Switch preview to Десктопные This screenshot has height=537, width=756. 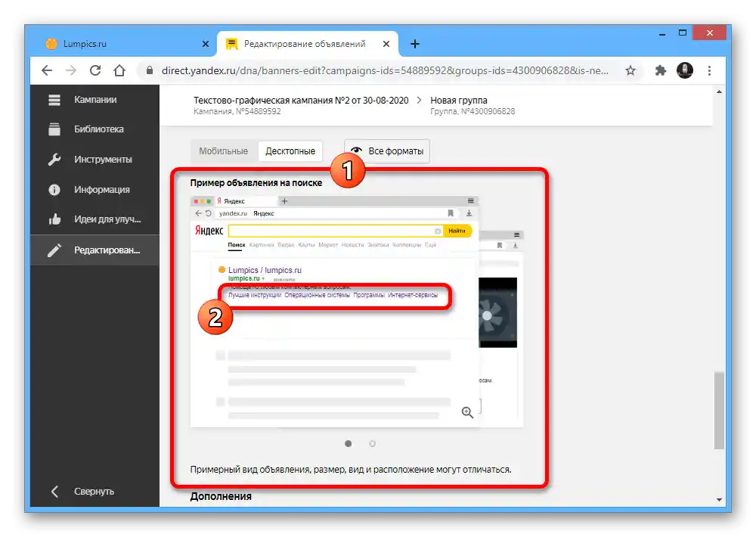290,151
